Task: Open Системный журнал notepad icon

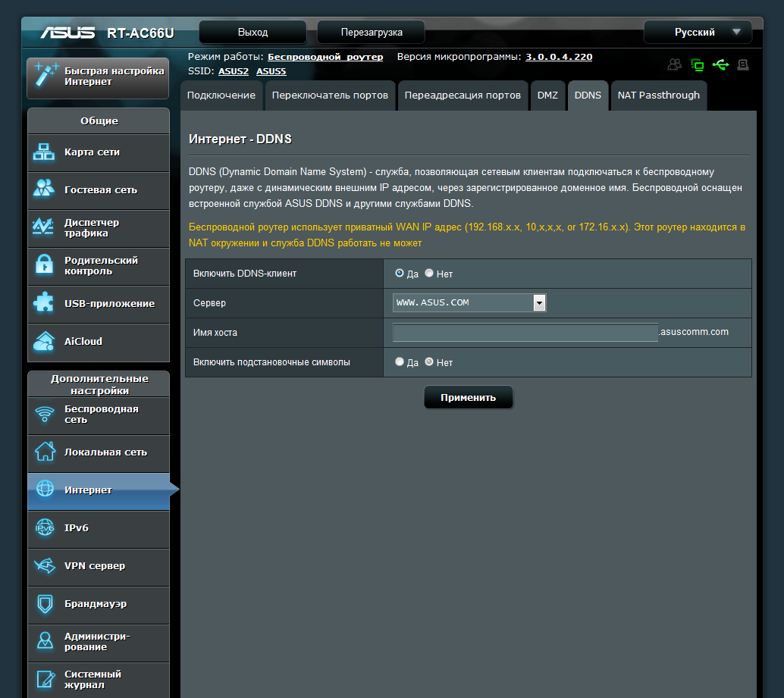Action: (45, 679)
